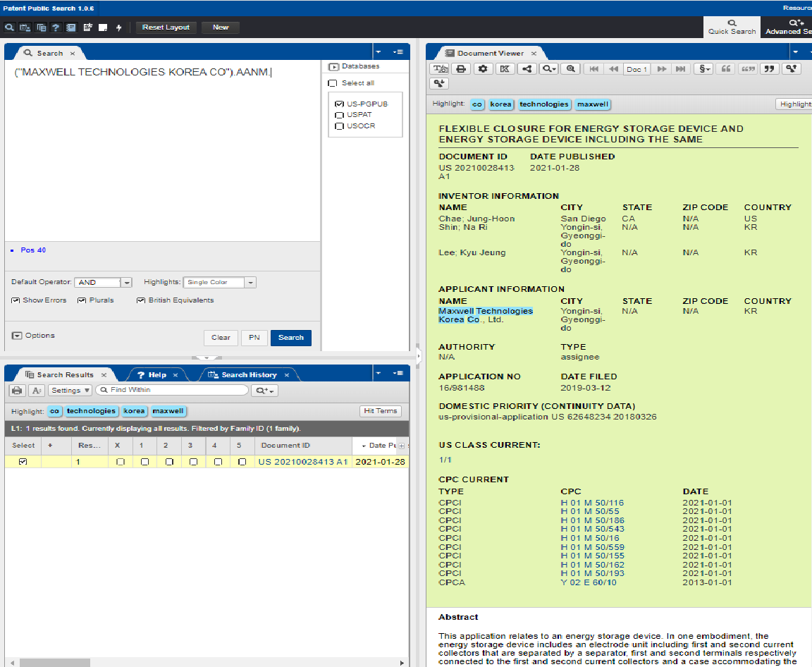Enable the USPAT database checkbox
Viewport: 812px width, 667px height.
[x=339, y=115]
